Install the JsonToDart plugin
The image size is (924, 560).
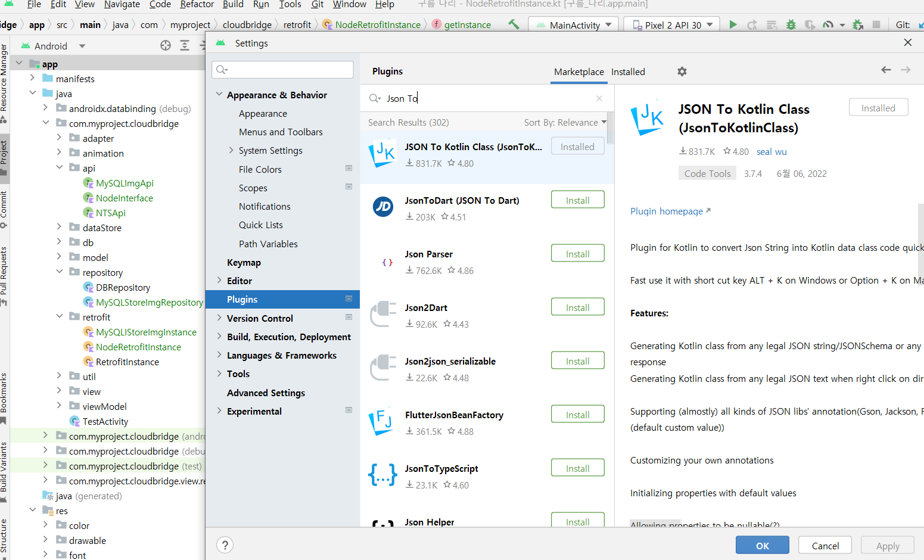point(577,200)
